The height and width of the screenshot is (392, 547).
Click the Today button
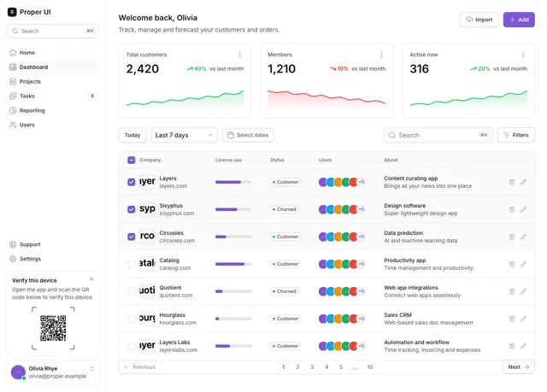[x=132, y=135]
